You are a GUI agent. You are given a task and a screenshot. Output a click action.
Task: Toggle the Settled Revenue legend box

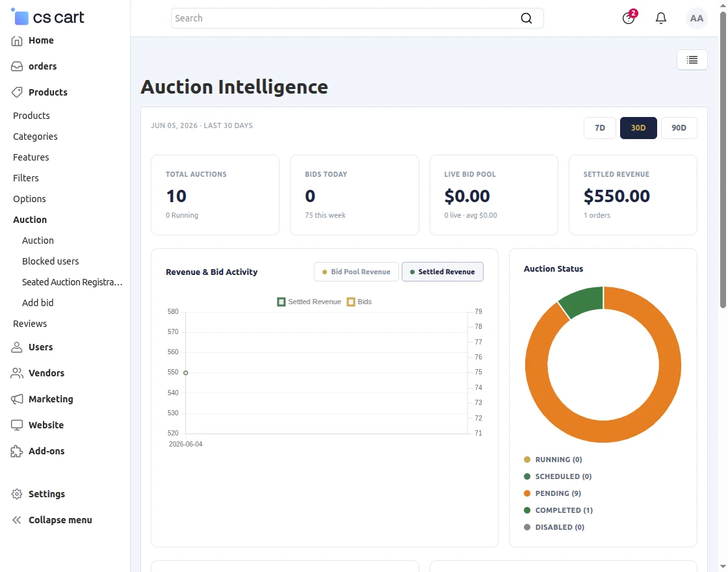click(281, 302)
